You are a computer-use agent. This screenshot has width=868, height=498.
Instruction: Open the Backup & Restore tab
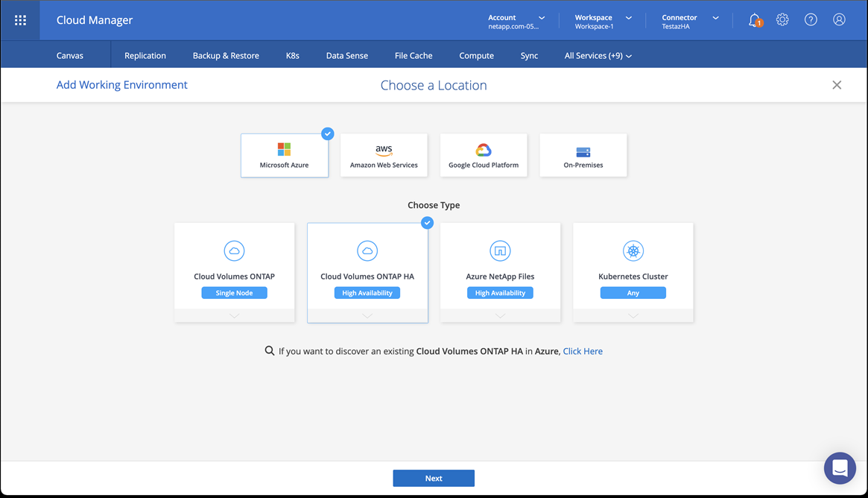(226, 55)
